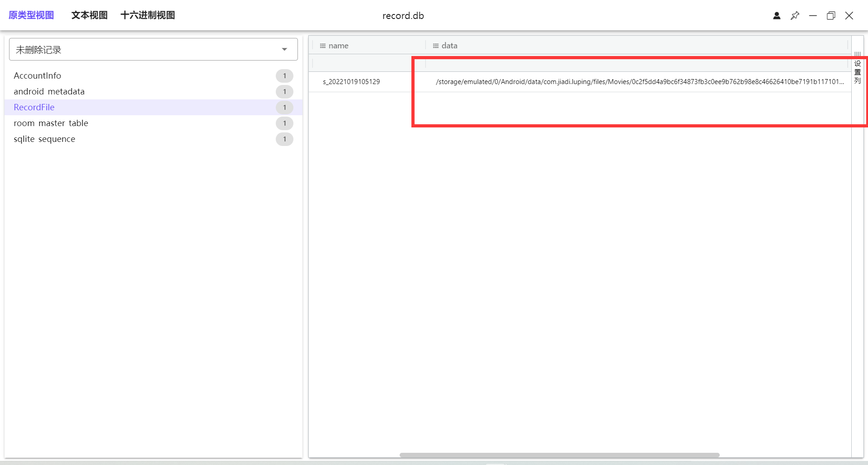Select the sqlite sequence table
868x465 pixels.
click(x=153, y=139)
